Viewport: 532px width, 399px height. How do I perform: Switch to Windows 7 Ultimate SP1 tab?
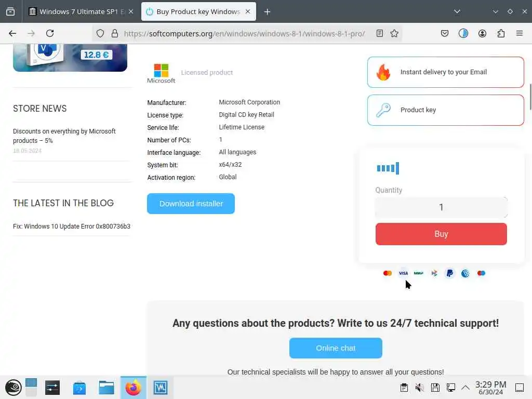click(x=82, y=11)
